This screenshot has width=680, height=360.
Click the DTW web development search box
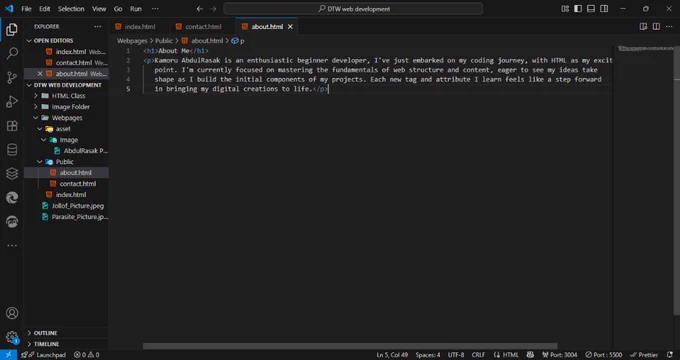pyautogui.click(x=353, y=9)
